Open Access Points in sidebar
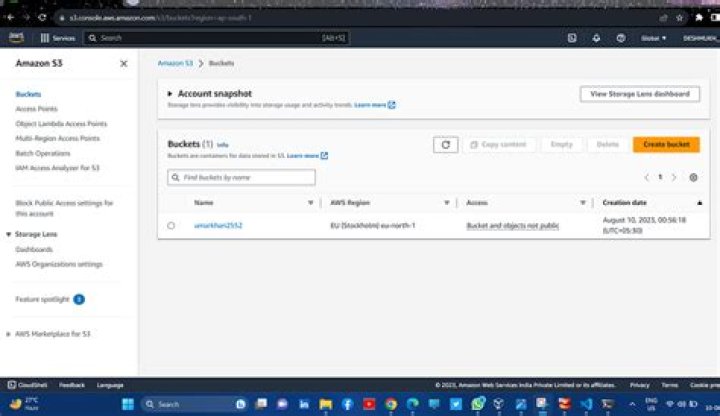Image resolution: width=720 pixels, height=416 pixels. point(37,109)
